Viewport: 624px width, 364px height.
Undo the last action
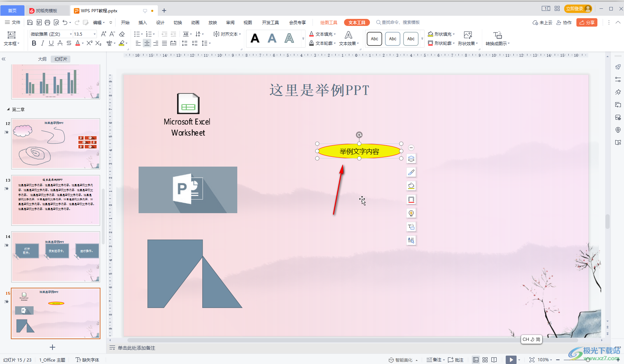tap(65, 22)
